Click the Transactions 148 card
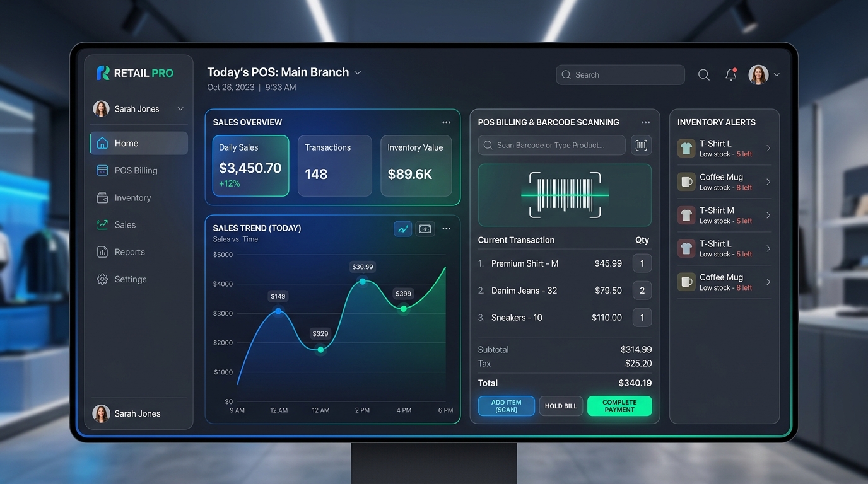The height and width of the screenshot is (484, 868). click(335, 166)
